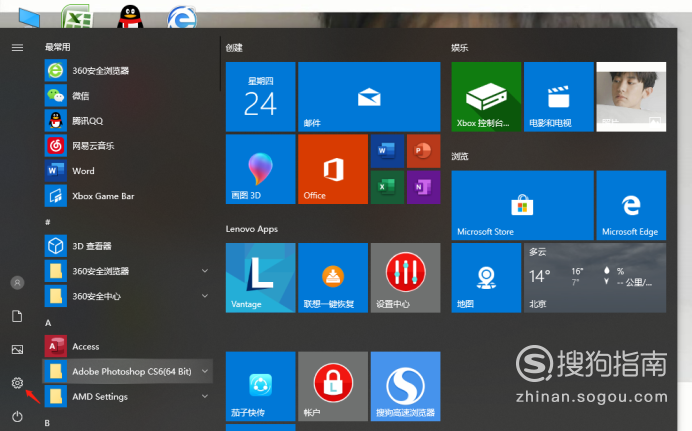Click the 浏览 tile group title

[x=459, y=156]
